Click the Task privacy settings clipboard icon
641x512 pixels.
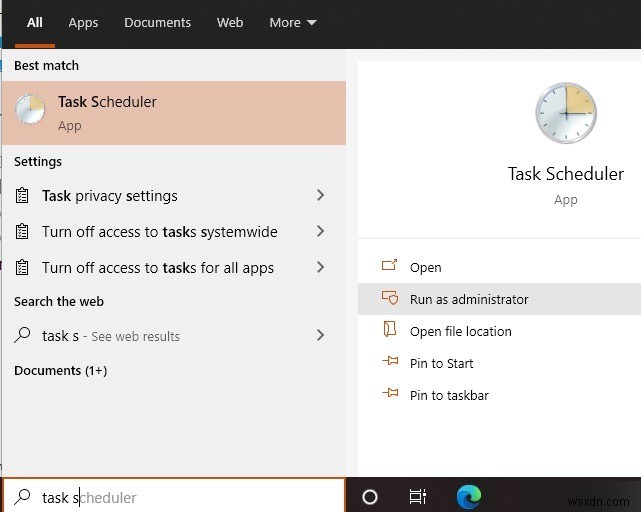(22, 195)
